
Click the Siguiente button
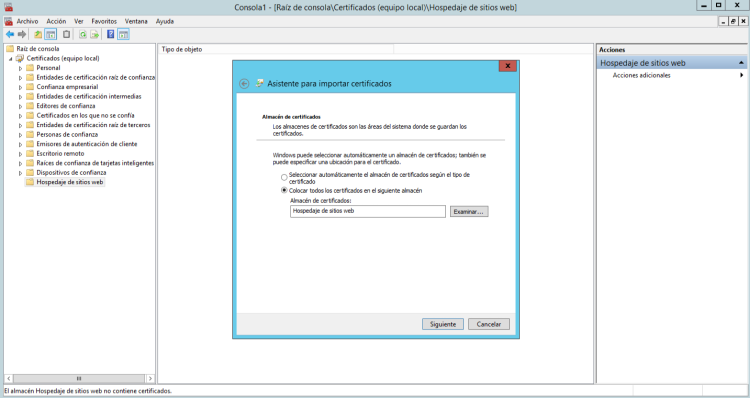[443, 324]
